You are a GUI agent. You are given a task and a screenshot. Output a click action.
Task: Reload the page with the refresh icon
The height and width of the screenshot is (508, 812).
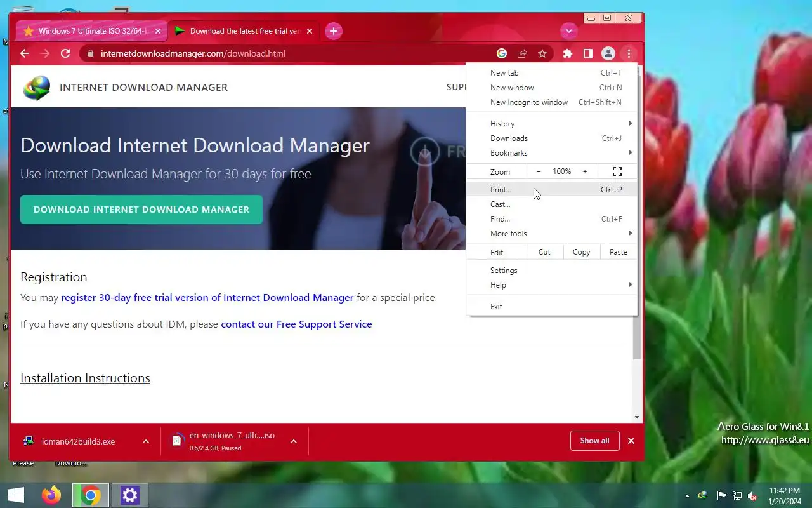[x=65, y=53]
